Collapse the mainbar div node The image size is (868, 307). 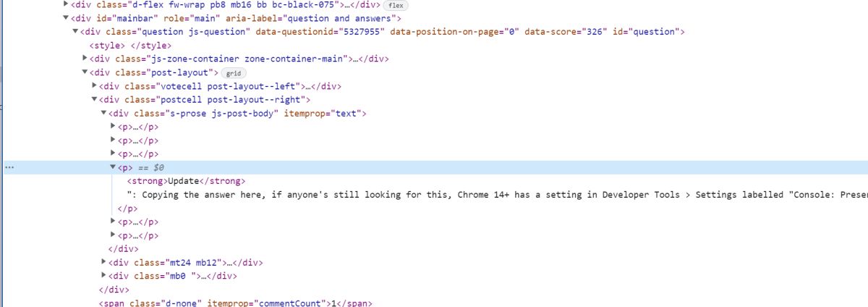66,18
